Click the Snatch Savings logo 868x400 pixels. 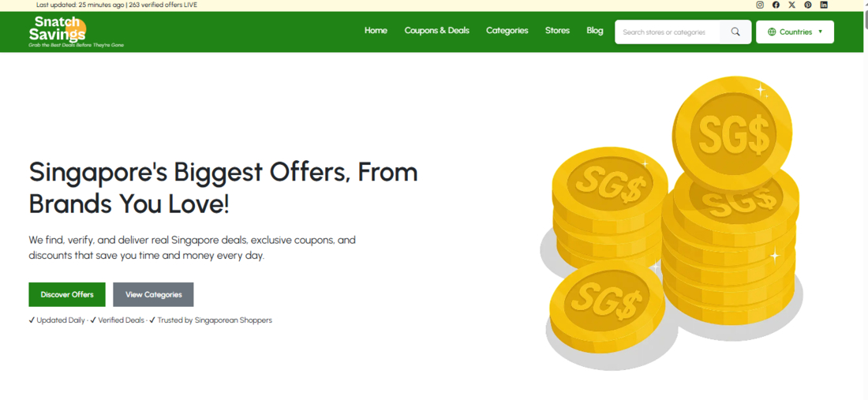tap(58, 32)
